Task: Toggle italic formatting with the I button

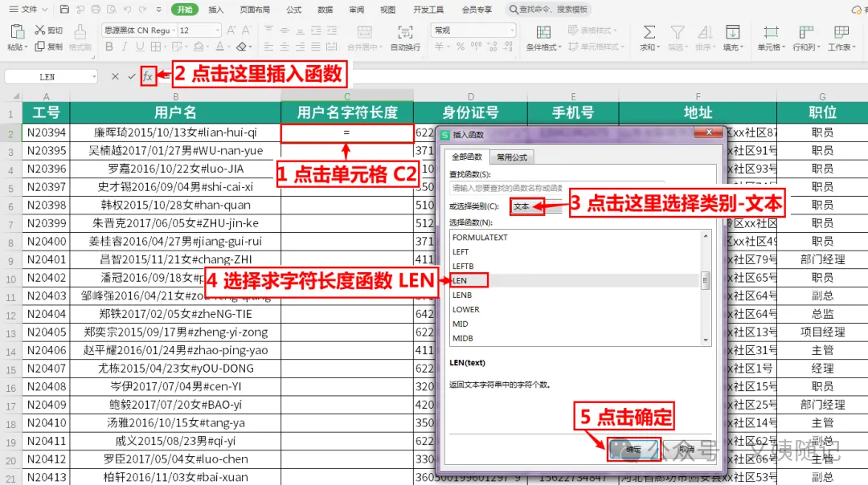Action: [125, 47]
